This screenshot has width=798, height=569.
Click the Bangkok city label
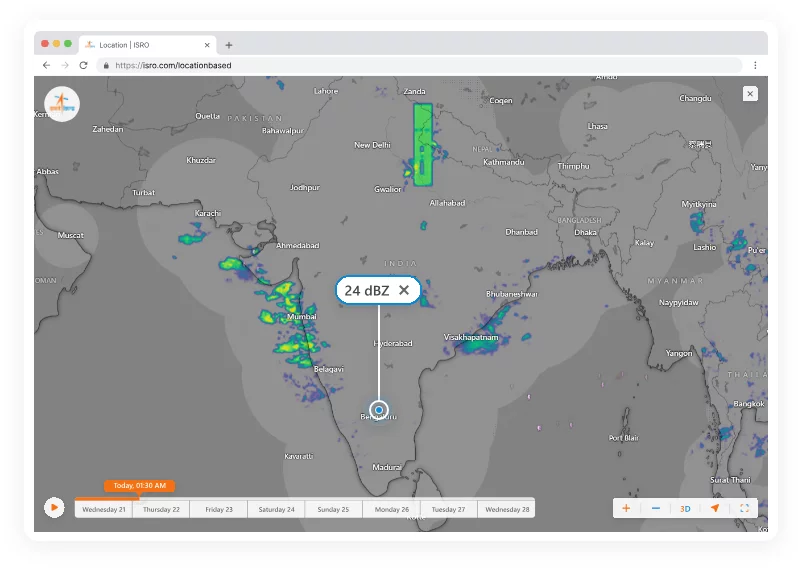click(749, 404)
